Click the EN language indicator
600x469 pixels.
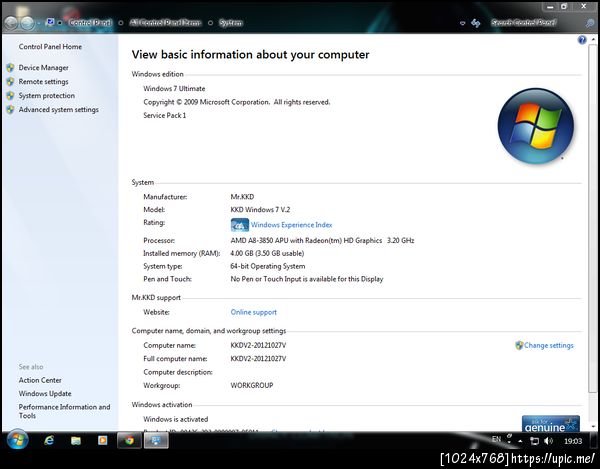pos(496,439)
